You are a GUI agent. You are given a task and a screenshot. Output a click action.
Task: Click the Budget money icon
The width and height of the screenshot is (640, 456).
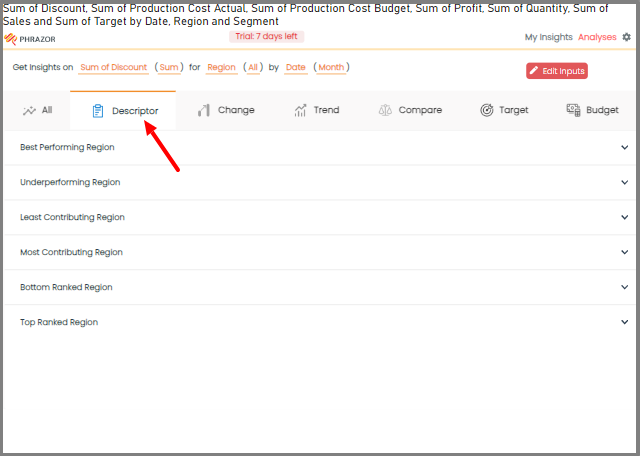coord(573,110)
